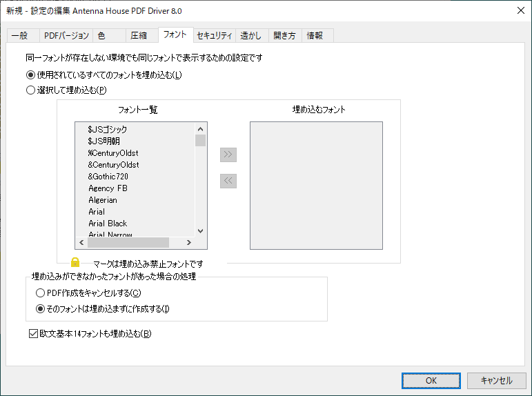The image size is (532, 396).
Task: Open the 情報 tab
Action: point(317,36)
